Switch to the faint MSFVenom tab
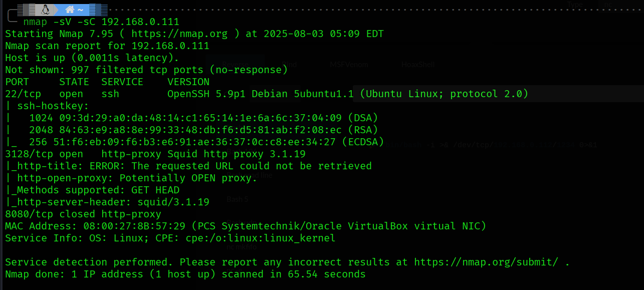The width and height of the screenshot is (644, 290). pos(349,65)
